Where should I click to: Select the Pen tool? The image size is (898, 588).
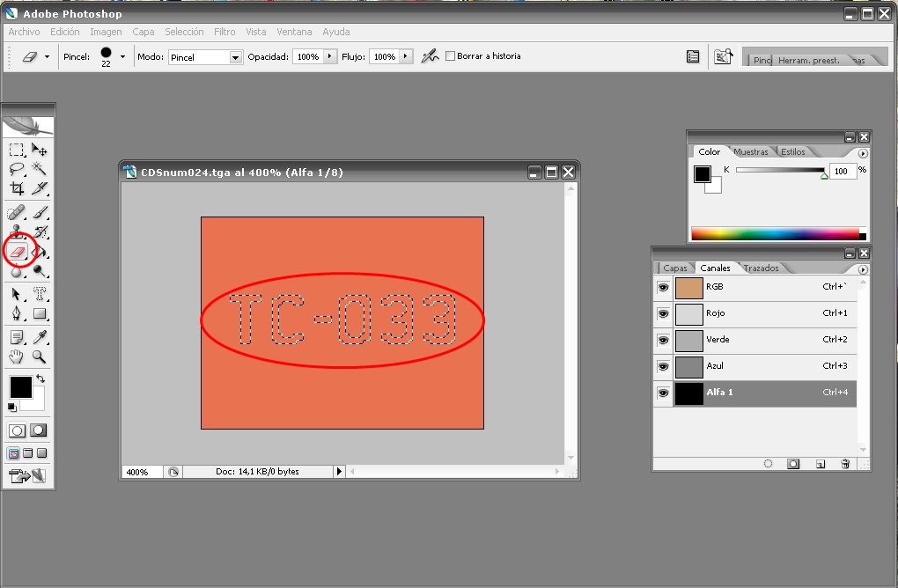[17, 313]
